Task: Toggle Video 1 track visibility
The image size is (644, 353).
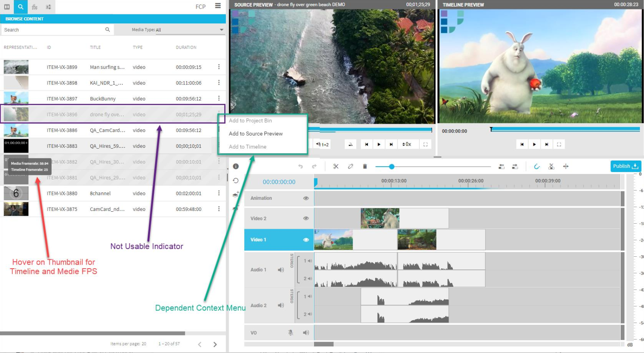Action: pyautogui.click(x=306, y=240)
